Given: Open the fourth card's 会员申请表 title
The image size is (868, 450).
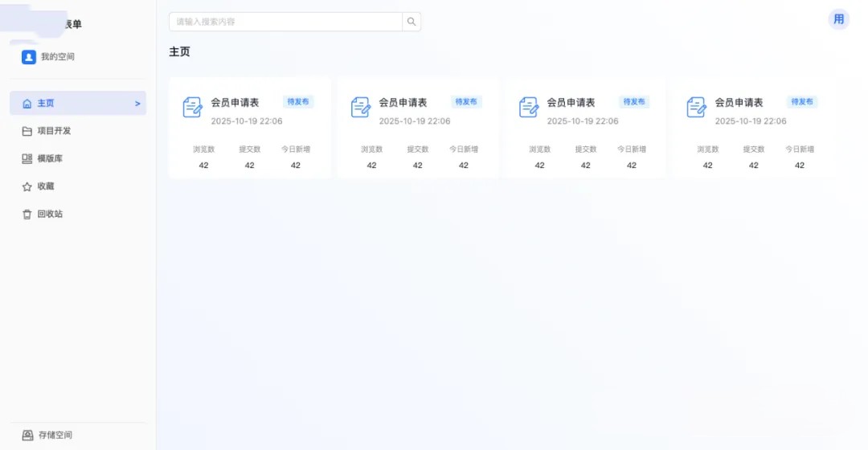Looking at the screenshot, I should tap(739, 102).
